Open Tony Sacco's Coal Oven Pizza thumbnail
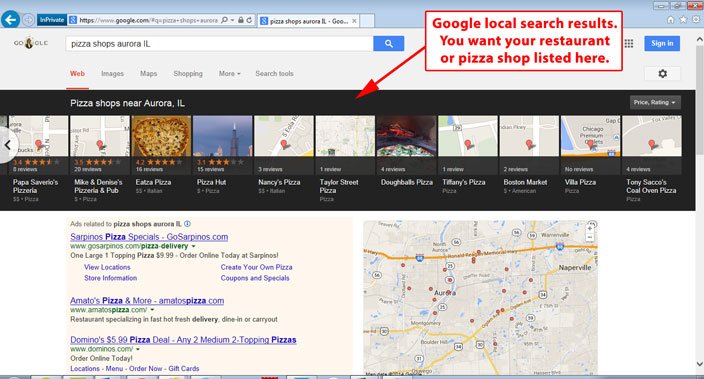Viewport: 704px width, 379px height. pos(652,137)
